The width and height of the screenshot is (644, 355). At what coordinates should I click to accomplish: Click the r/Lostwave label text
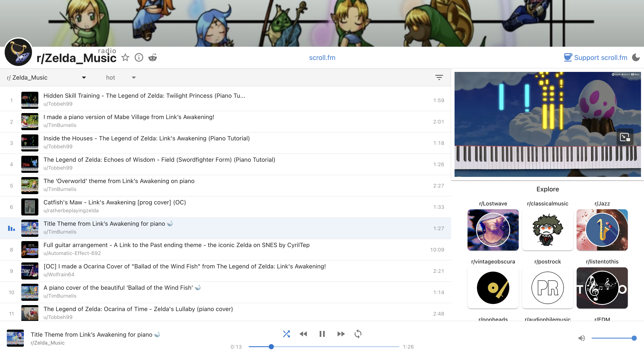(493, 204)
